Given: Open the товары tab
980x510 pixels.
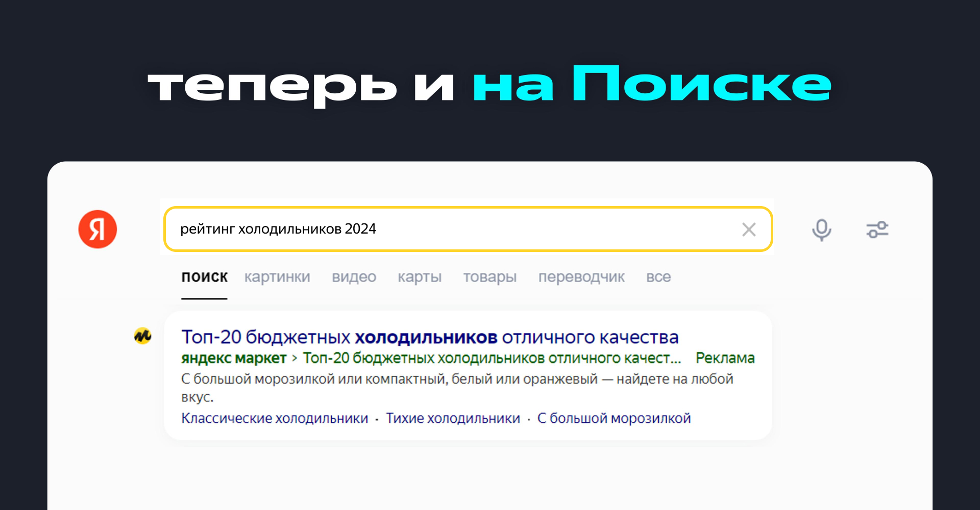Looking at the screenshot, I should (x=490, y=277).
